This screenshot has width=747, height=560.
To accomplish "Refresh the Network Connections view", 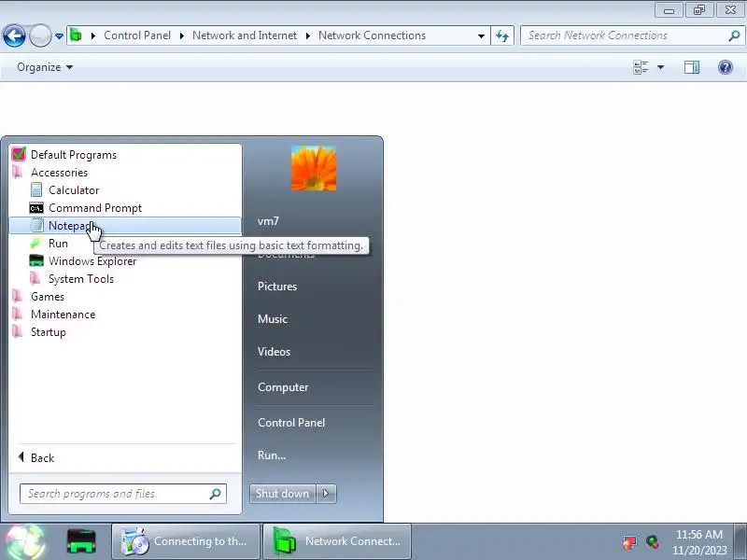I will coord(502,35).
